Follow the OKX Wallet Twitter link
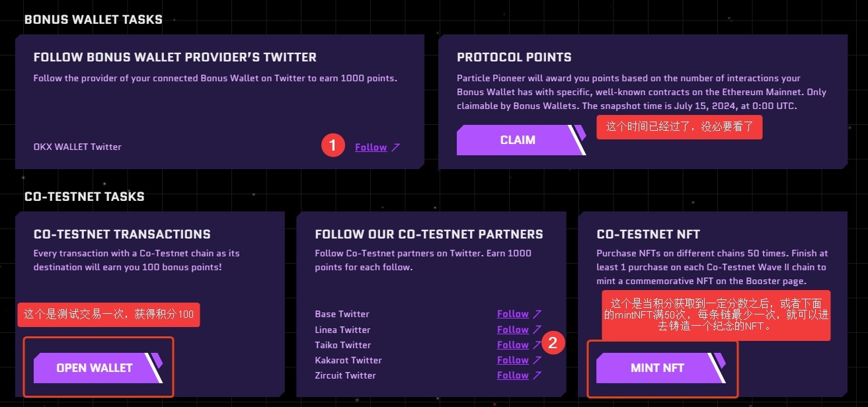The image size is (868, 407). (x=371, y=147)
